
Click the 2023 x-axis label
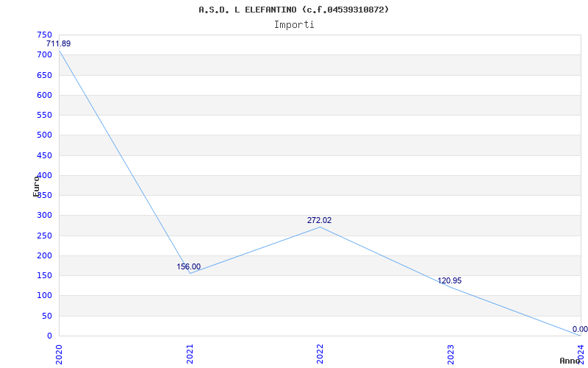click(451, 354)
